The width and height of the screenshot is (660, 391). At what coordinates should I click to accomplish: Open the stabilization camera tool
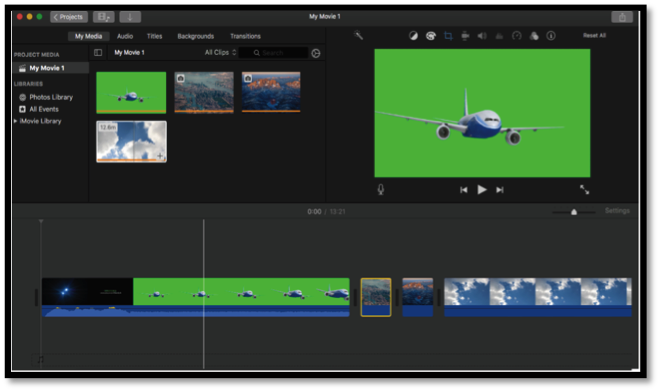pos(465,36)
